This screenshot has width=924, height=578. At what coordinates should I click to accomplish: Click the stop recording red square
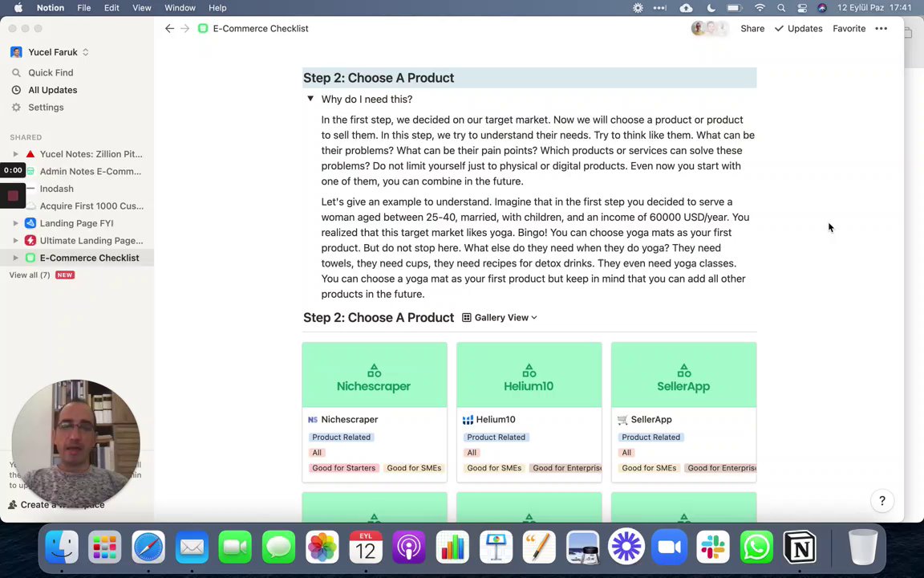[x=13, y=196]
